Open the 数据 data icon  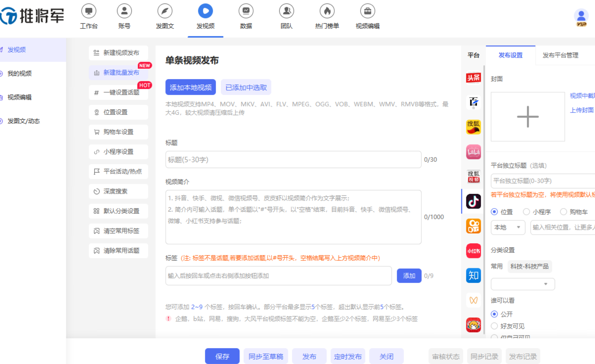246,11
